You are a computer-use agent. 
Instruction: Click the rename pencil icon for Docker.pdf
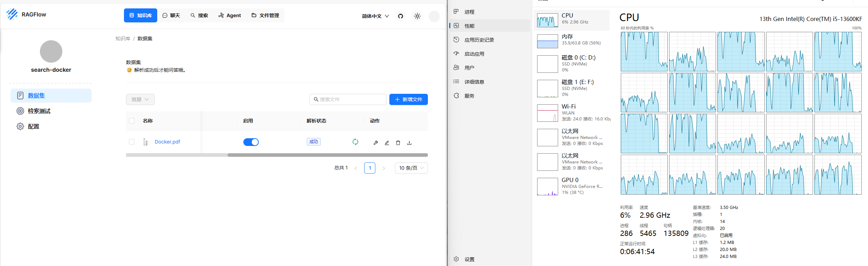[x=387, y=143]
